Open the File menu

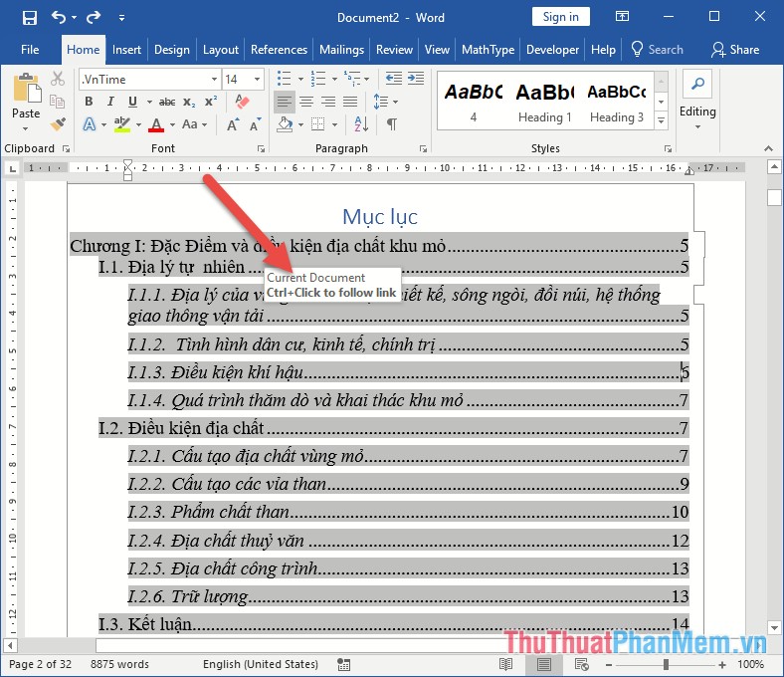30,50
